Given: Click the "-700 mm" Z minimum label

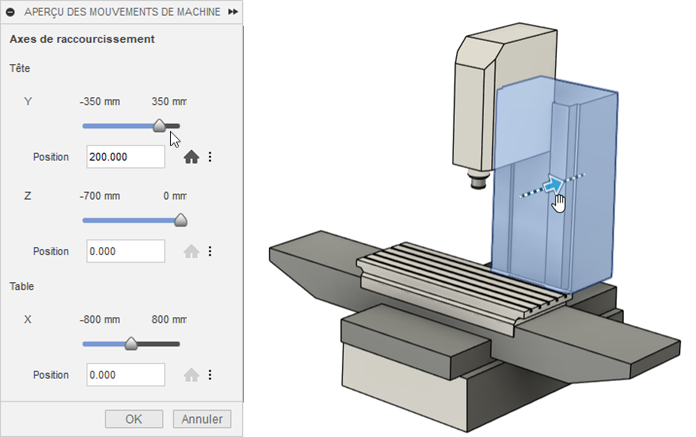Looking at the screenshot, I should [x=100, y=196].
